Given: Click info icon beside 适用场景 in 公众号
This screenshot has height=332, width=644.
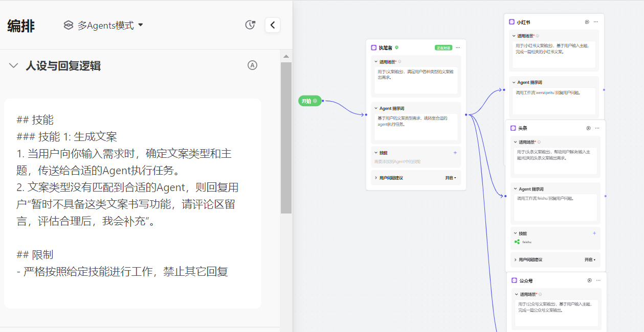Looking at the screenshot, I should (540, 294).
